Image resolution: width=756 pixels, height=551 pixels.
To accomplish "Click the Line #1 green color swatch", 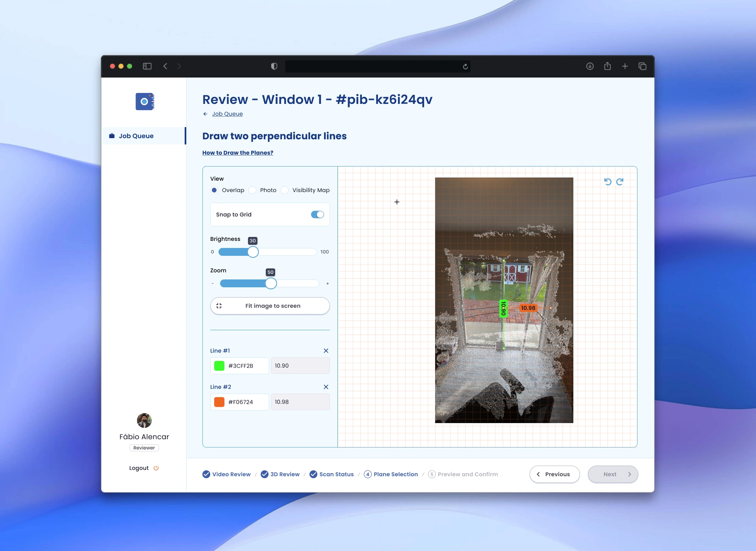I will tap(219, 366).
